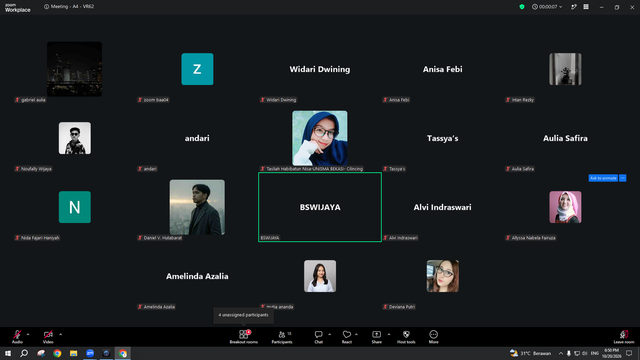Screen dimensions: 640x360
Task: Click Ask to unmute button
Action: 603,178
